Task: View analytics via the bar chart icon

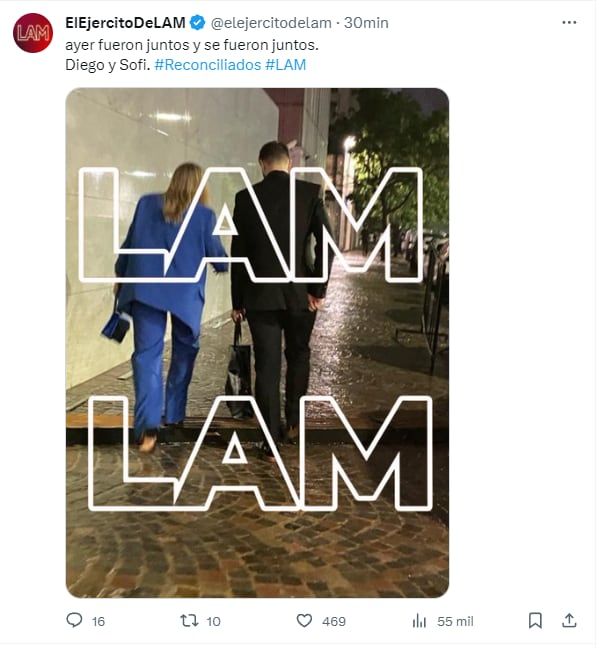Action: (419, 621)
